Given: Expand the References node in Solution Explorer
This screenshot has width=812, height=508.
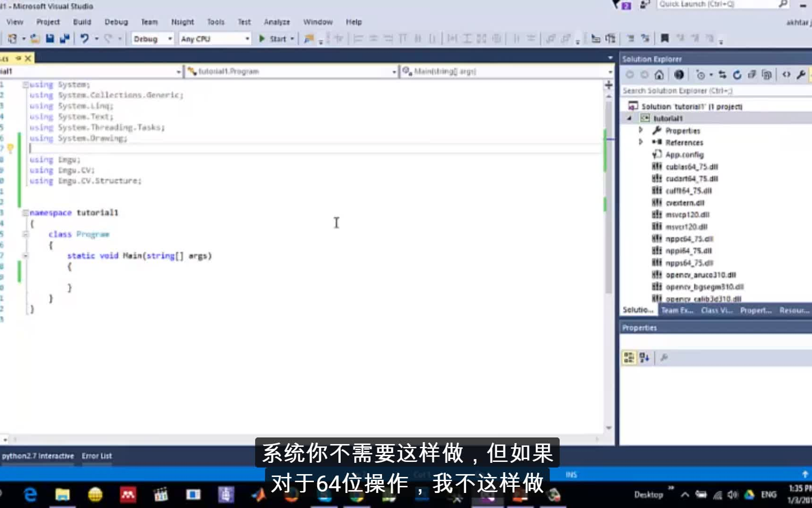Looking at the screenshot, I should 640,142.
